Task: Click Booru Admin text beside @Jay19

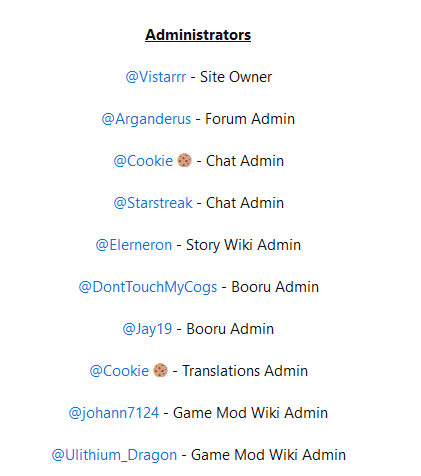Action: pyautogui.click(x=230, y=329)
